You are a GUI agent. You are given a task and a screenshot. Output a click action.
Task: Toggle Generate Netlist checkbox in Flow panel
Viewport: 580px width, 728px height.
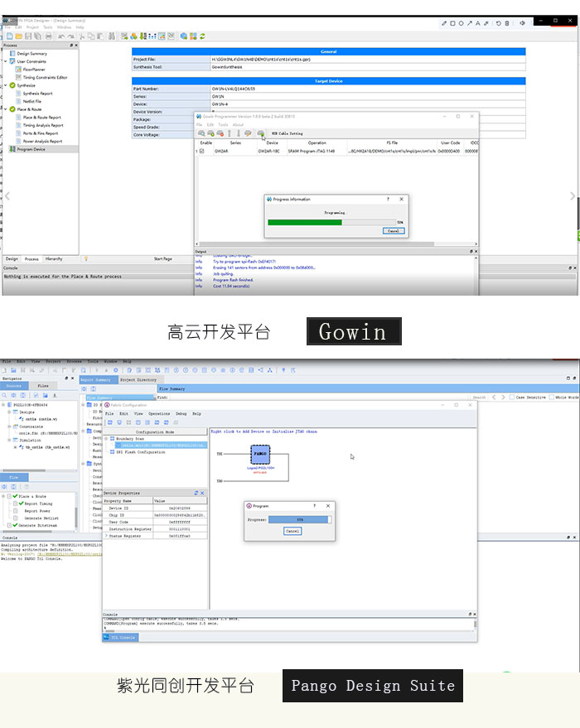pyautogui.click(x=15, y=518)
